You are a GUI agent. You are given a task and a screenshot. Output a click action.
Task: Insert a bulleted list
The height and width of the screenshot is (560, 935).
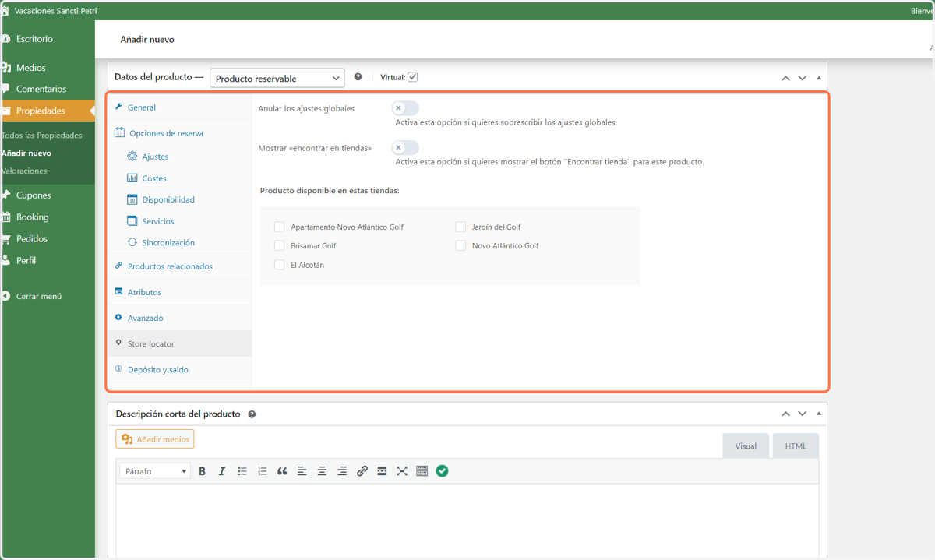click(x=242, y=471)
